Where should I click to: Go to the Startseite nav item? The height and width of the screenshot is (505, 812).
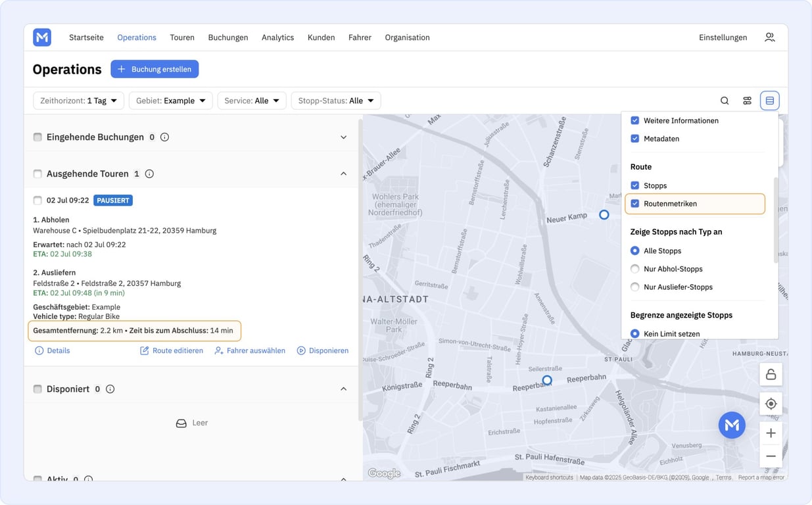[86, 37]
